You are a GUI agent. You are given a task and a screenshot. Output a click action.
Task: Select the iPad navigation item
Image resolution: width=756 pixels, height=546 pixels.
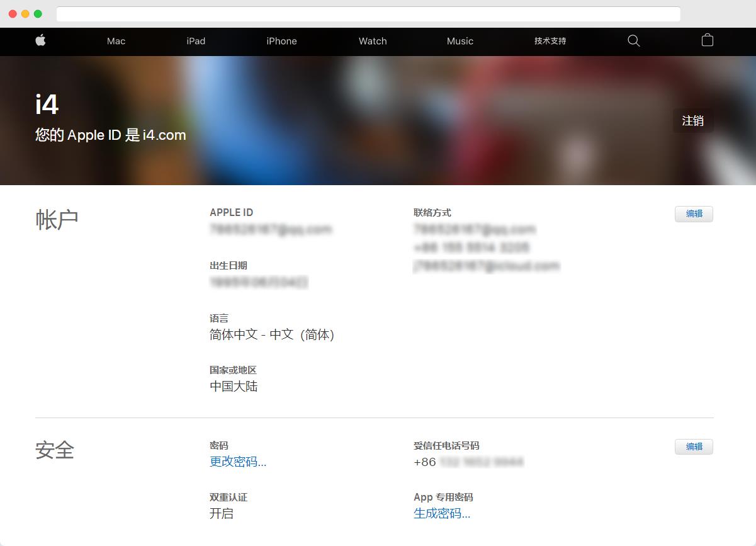(196, 41)
